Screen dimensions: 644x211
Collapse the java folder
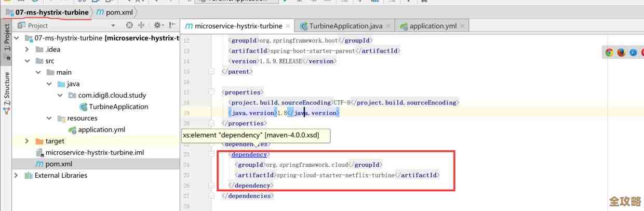(49, 84)
